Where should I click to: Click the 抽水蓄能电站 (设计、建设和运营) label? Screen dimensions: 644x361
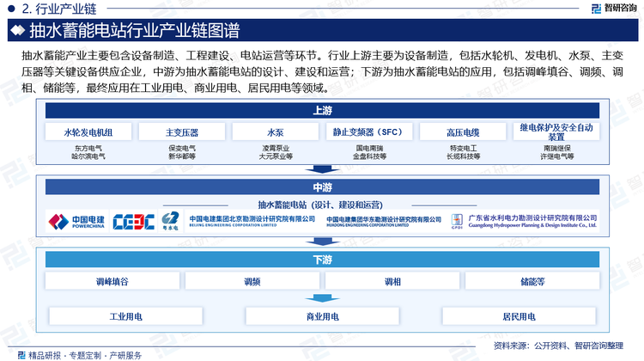[x=320, y=205]
